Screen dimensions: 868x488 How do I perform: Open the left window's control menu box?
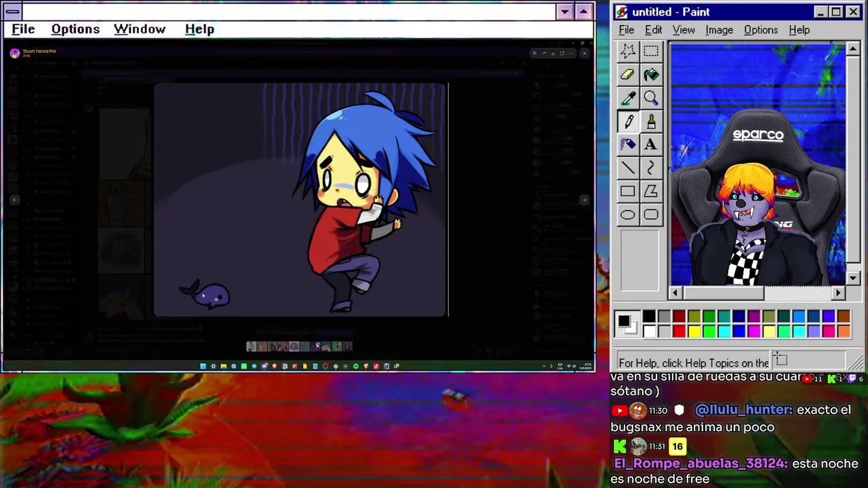pyautogui.click(x=12, y=12)
